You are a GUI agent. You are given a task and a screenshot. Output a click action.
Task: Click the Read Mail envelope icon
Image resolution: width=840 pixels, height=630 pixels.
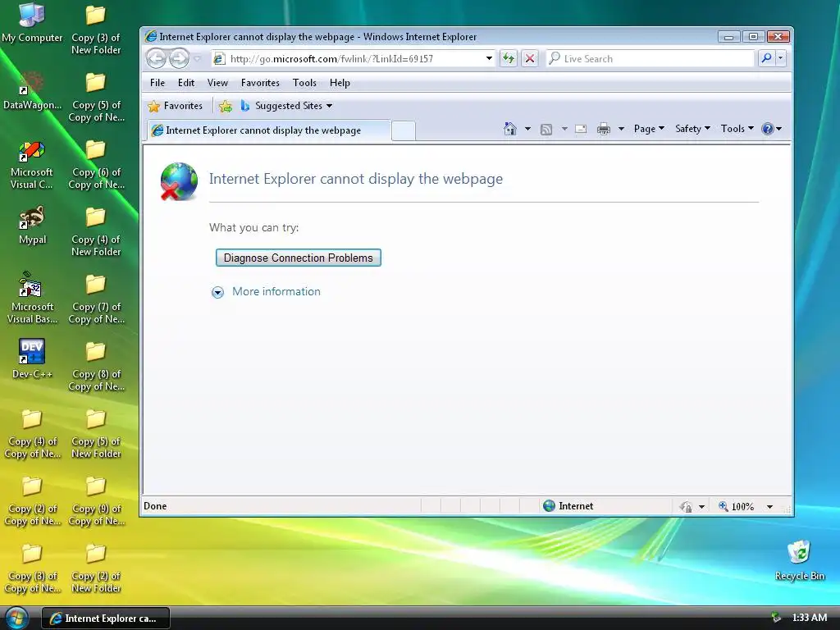[x=581, y=129]
